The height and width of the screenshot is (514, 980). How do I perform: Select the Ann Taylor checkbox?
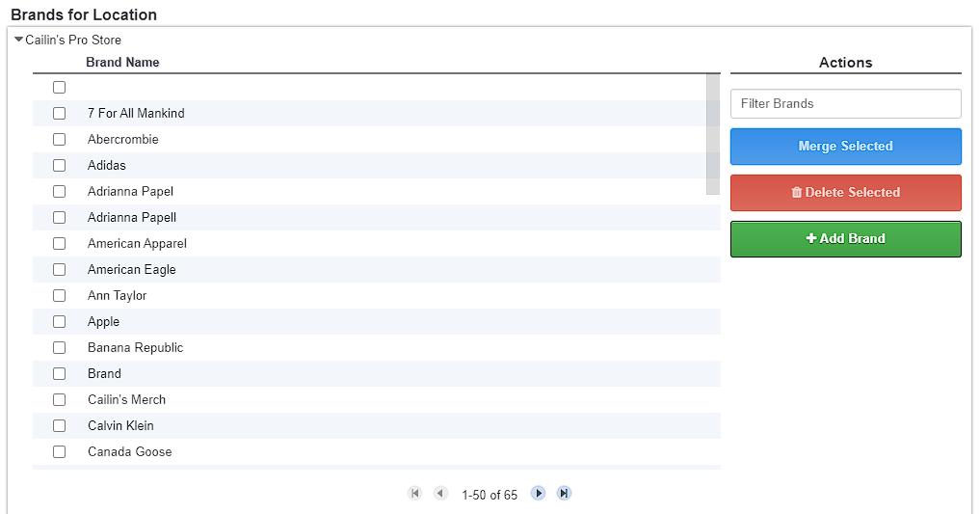tap(60, 296)
